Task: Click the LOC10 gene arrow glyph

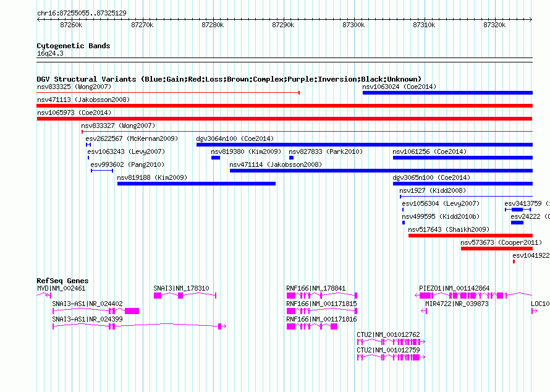Action: click(x=535, y=311)
